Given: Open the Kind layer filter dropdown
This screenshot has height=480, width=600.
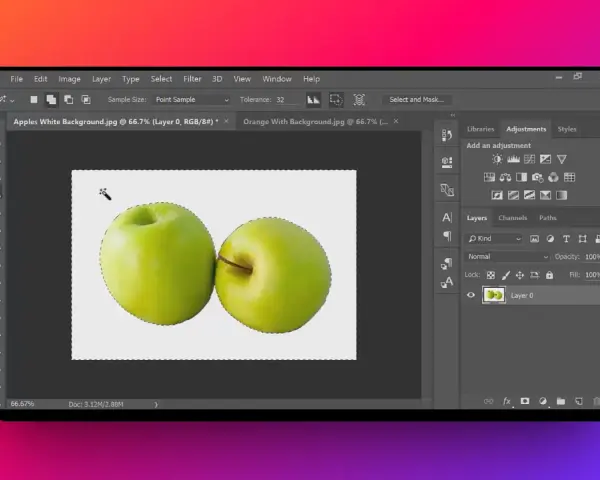Looking at the screenshot, I should [494, 239].
